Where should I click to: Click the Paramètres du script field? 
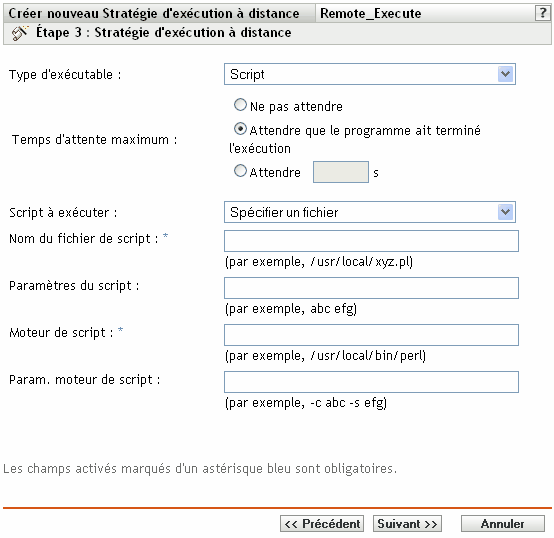[x=371, y=288]
